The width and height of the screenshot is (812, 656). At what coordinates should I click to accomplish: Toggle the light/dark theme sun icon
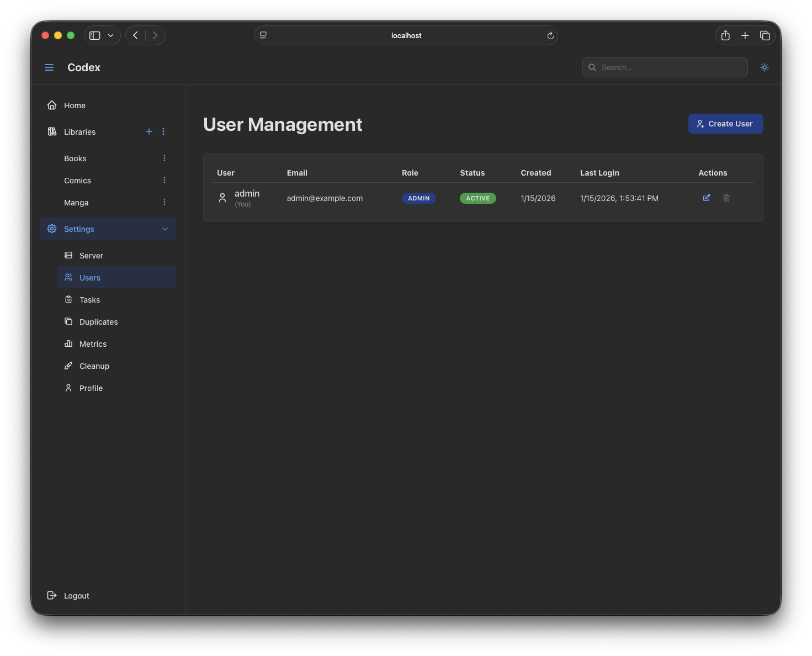coord(764,67)
